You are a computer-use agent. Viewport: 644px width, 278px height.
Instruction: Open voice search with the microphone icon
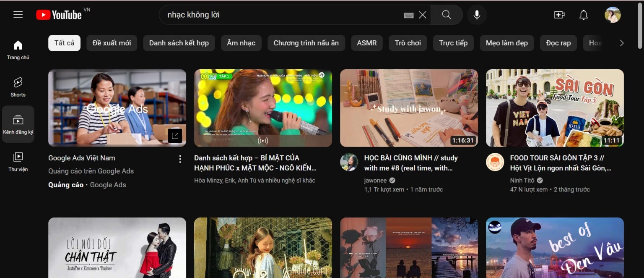477,14
